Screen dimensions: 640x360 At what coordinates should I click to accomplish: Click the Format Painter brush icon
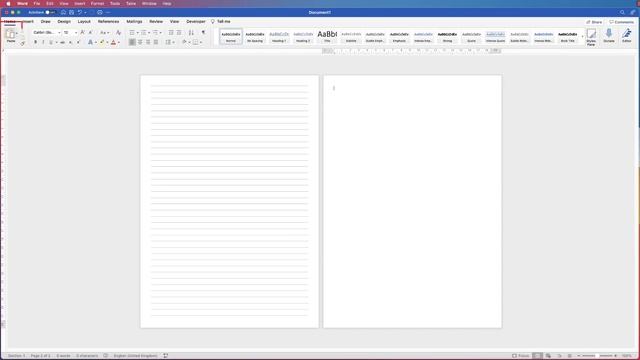tap(22, 43)
